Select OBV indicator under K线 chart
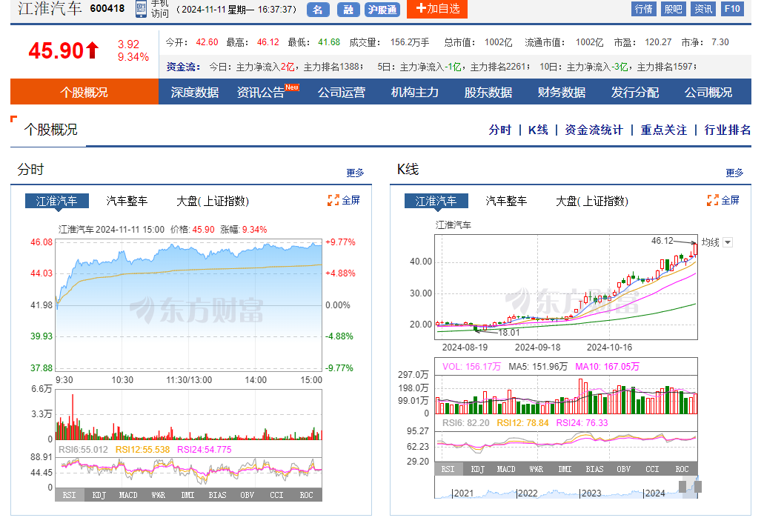This screenshot has width=764, height=532. point(623,469)
